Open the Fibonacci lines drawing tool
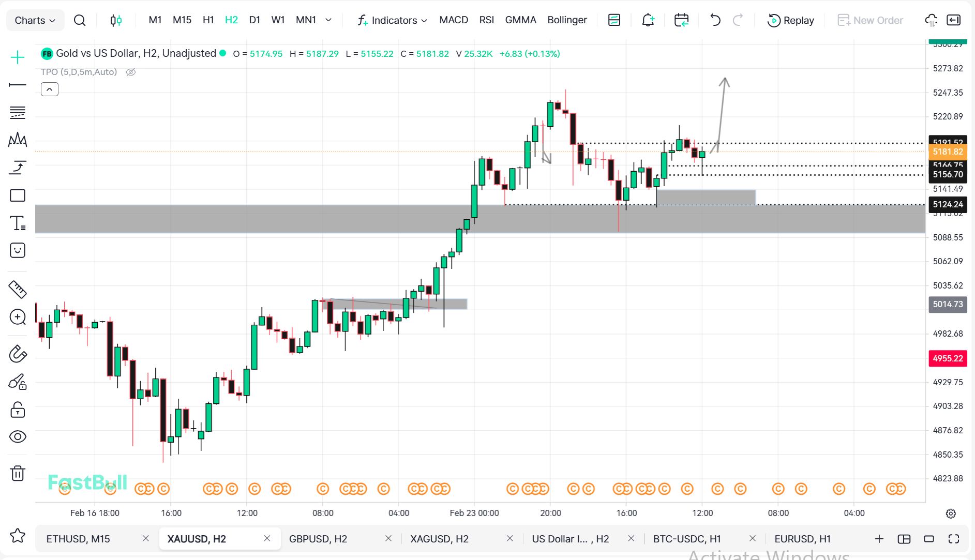The width and height of the screenshot is (975, 560). [x=18, y=112]
